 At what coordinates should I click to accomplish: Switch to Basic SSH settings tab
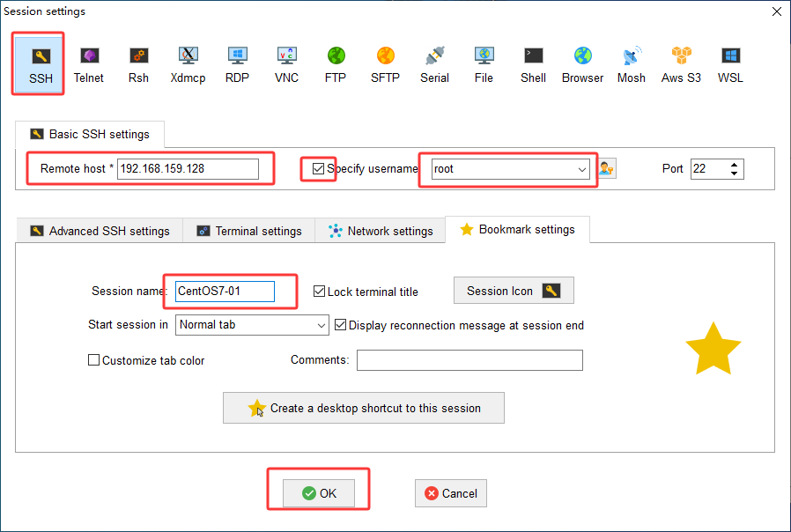coord(90,134)
